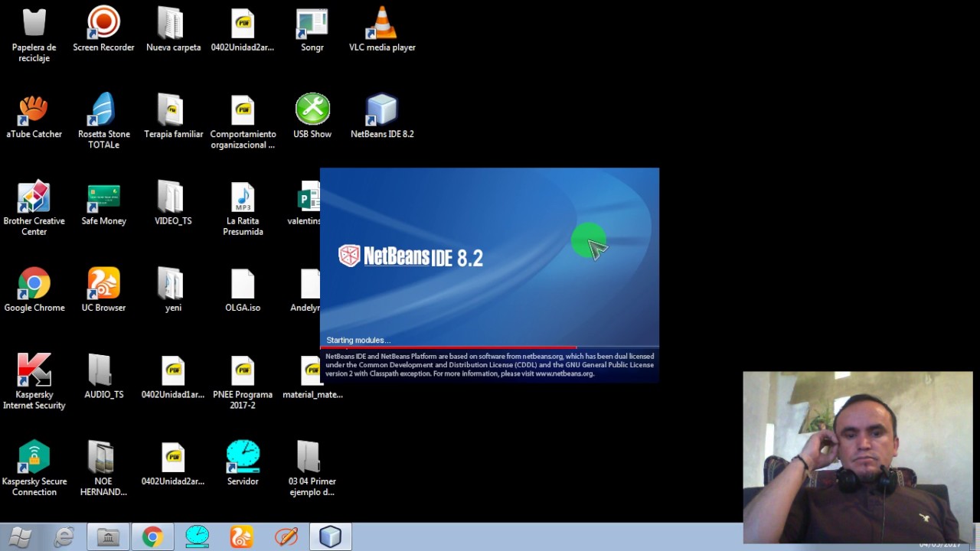Select the OLGA.iso file
Screen dimensions: 980x551
tap(243, 290)
